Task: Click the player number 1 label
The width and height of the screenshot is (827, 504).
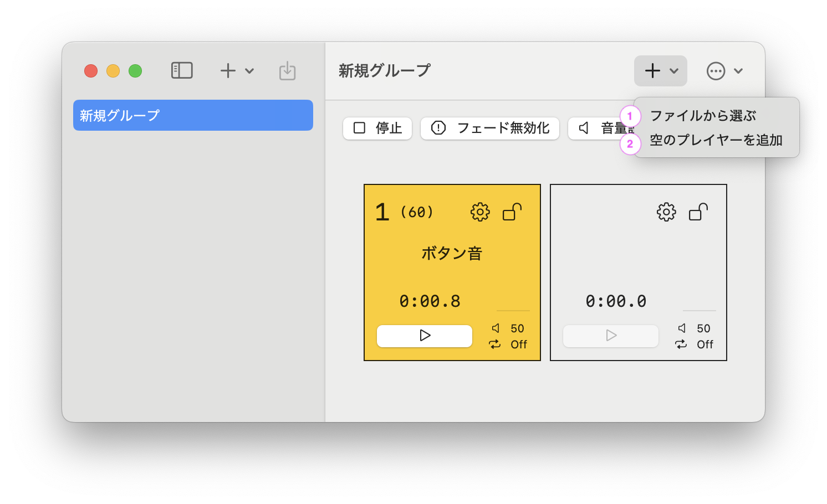Action: point(382,212)
